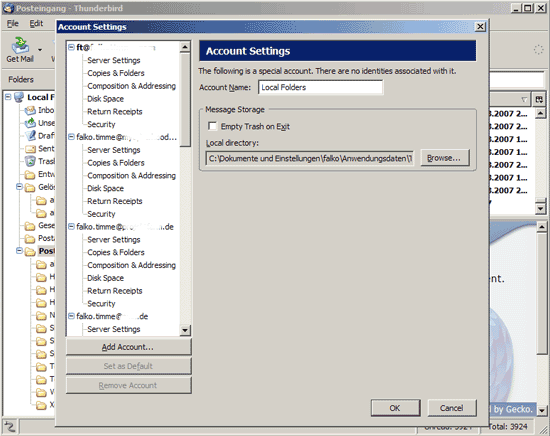Click the throbber activity icon in toolbar
The height and width of the screenshot is (436, 550).
(538, 50)
